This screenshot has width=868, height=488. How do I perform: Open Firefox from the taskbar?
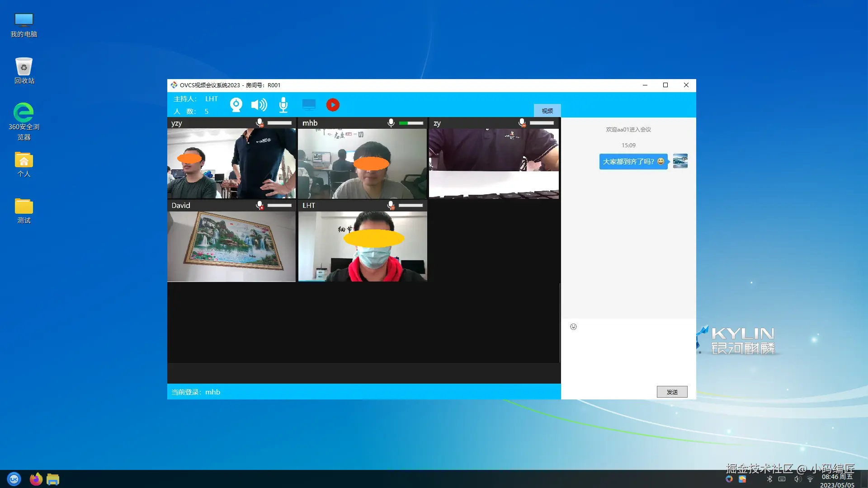coord(36,479)
